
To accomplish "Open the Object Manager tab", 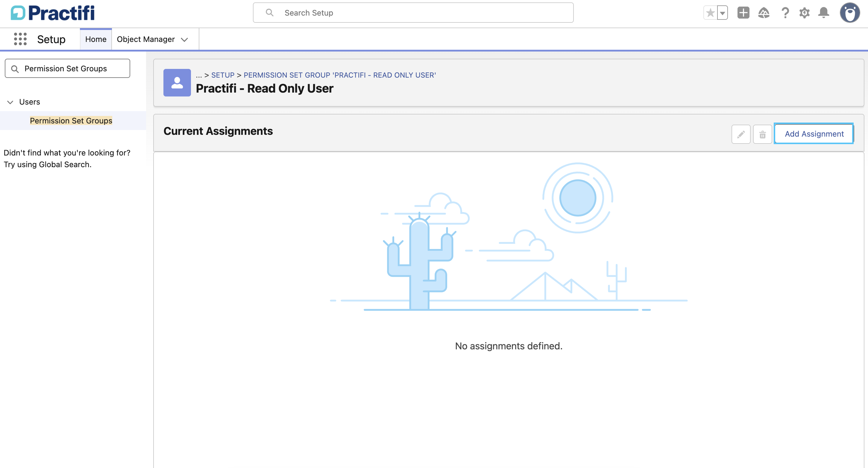I will (x=145, y=39).
